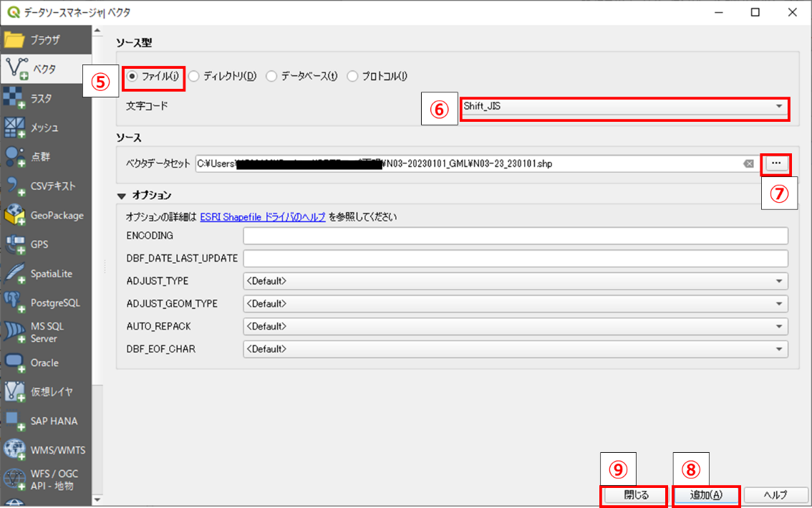The image size is (812, 508).
Task: Click the 追加(A) button
Action: (x=705, y=495)
